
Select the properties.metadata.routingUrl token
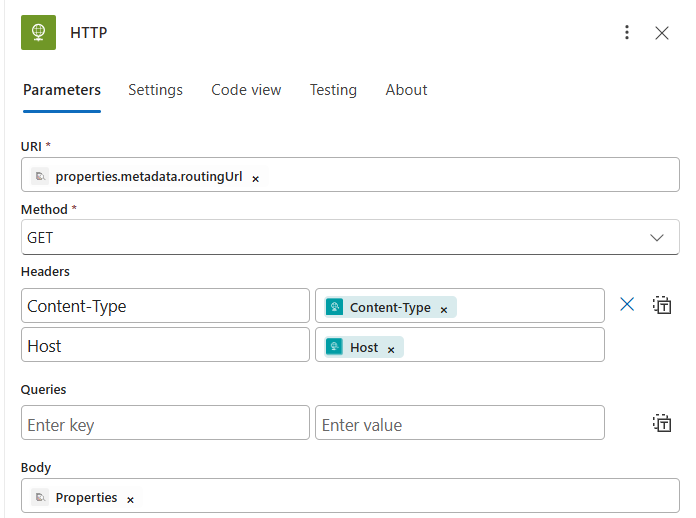148,177
